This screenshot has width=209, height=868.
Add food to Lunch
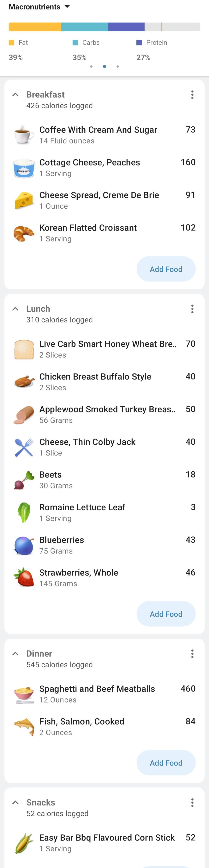(x=166, y=614)
